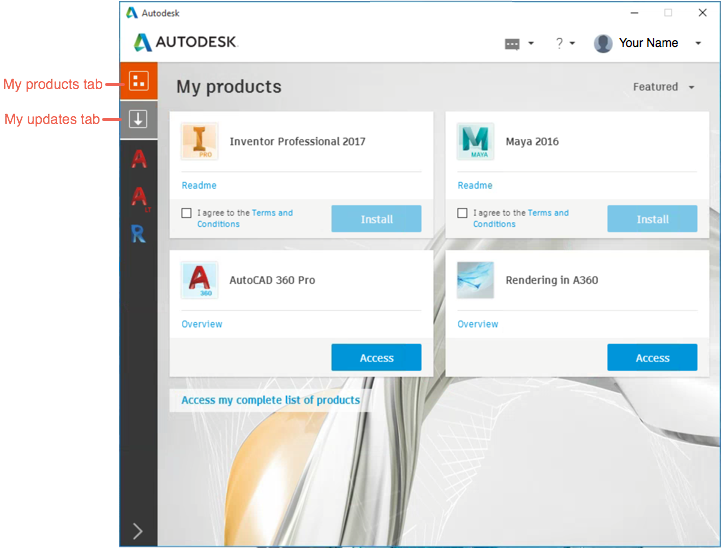The image size is (721, 548).
Task: Click the Autodesk title bar app icon
Action: pos(132,13)
